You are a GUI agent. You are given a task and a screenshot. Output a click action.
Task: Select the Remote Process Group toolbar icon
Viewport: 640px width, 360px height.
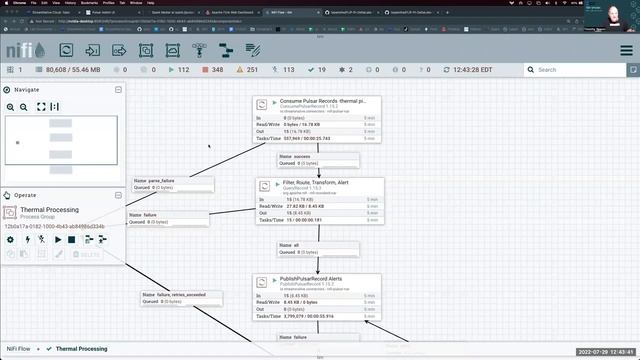(x=173, y=50)
